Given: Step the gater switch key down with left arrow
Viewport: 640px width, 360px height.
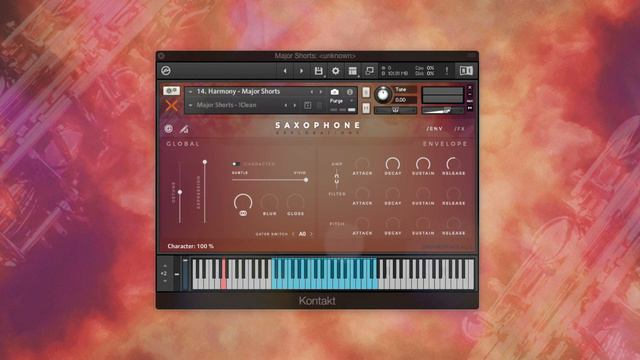Looking at the screenshot, I should (x=293, y=234).
